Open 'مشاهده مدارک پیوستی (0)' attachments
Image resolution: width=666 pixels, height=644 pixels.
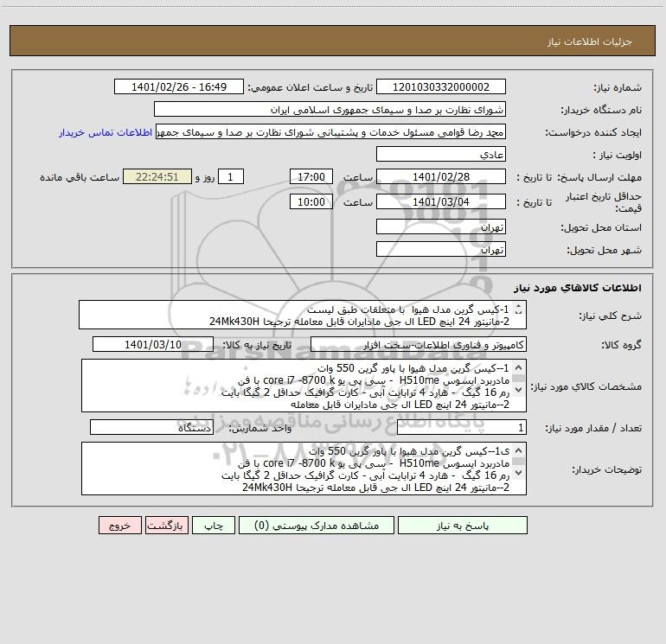317,526
